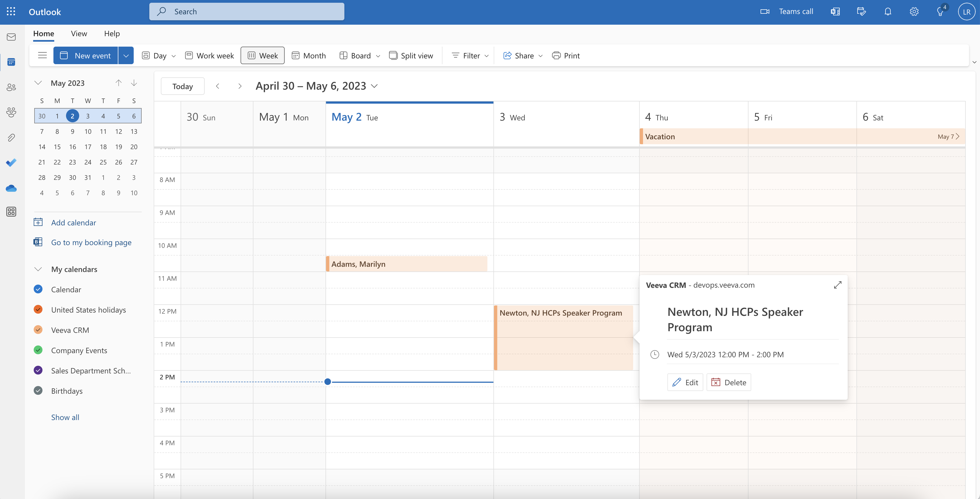This screenshot has height=499, width=980.
Task: Open the People icon in sidebar
Action: [x=11, y=87]
